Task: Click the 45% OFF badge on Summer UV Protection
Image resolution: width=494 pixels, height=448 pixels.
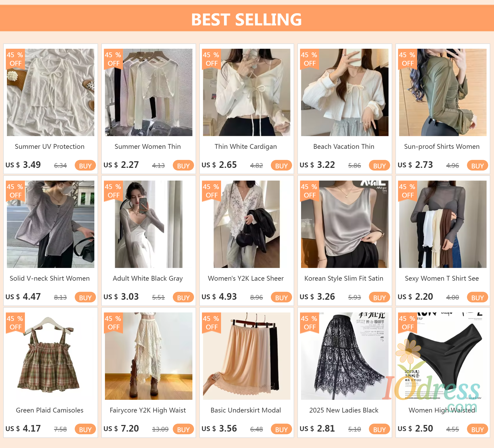Action: [x=15, y=59]
